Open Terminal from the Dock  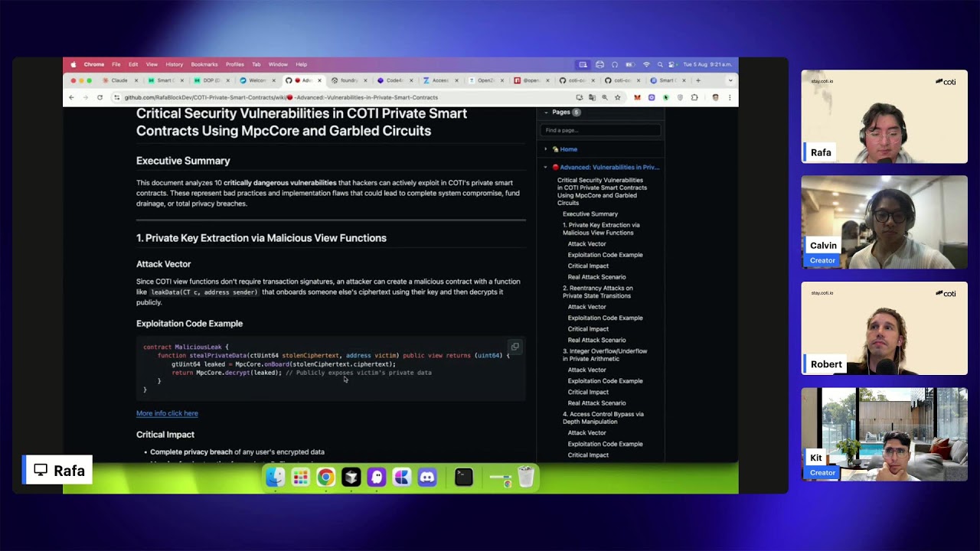pos(464,478)
